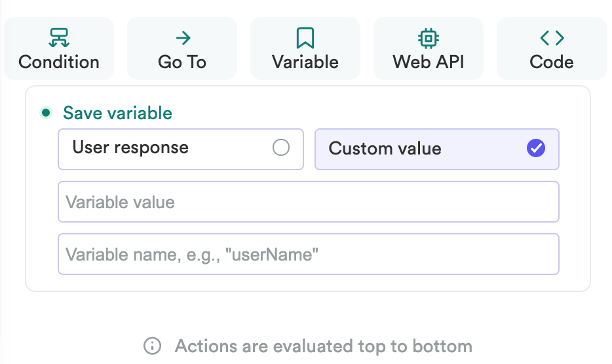This screenshot has width=612, height=364.
Task: Select the User response radio circle
Action: coord(281,148)
